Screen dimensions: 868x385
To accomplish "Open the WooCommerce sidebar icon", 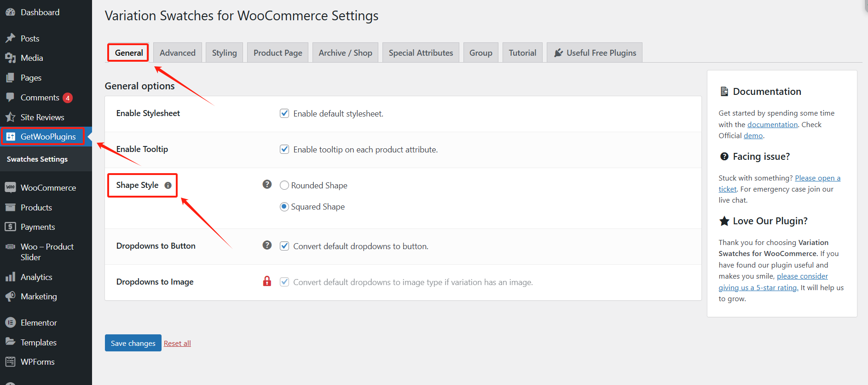I will 10,187.
